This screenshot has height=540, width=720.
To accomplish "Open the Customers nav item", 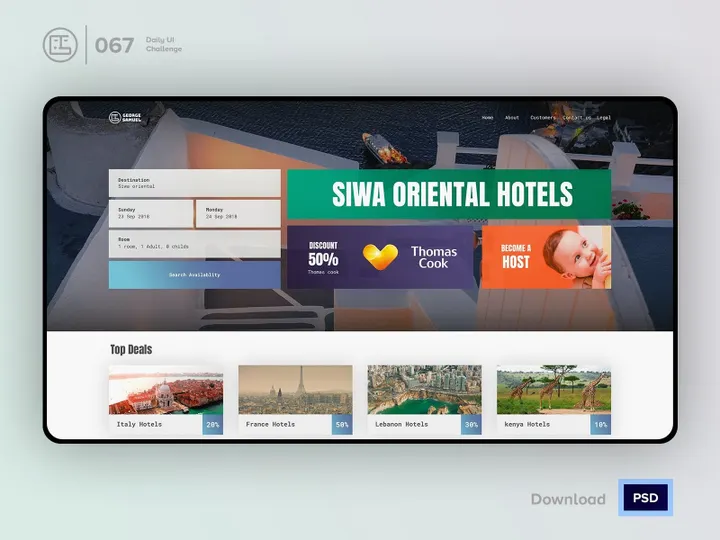I will point(543,118).
